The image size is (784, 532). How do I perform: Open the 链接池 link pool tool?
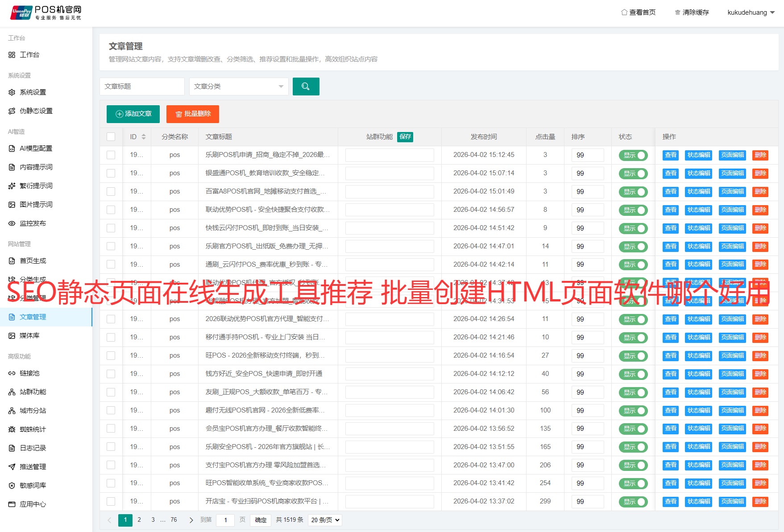point(29,373)
